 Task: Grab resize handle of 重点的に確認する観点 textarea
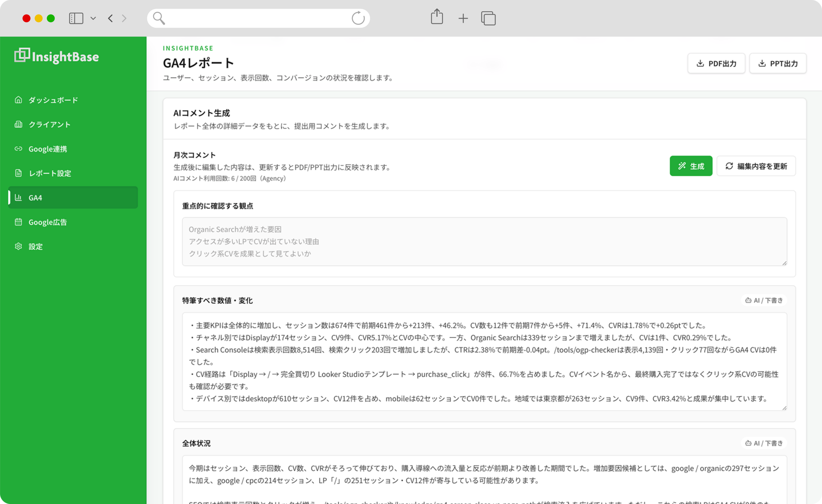click(784, 263)
